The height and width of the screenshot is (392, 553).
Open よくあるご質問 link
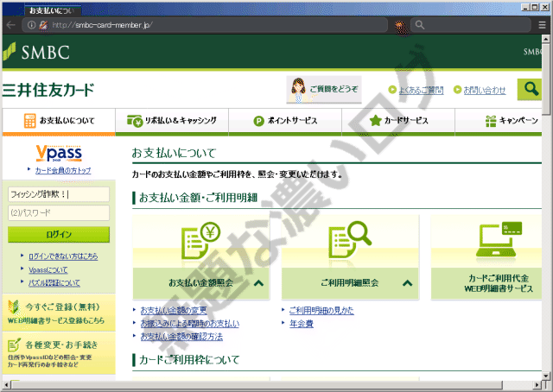(421, 91)
